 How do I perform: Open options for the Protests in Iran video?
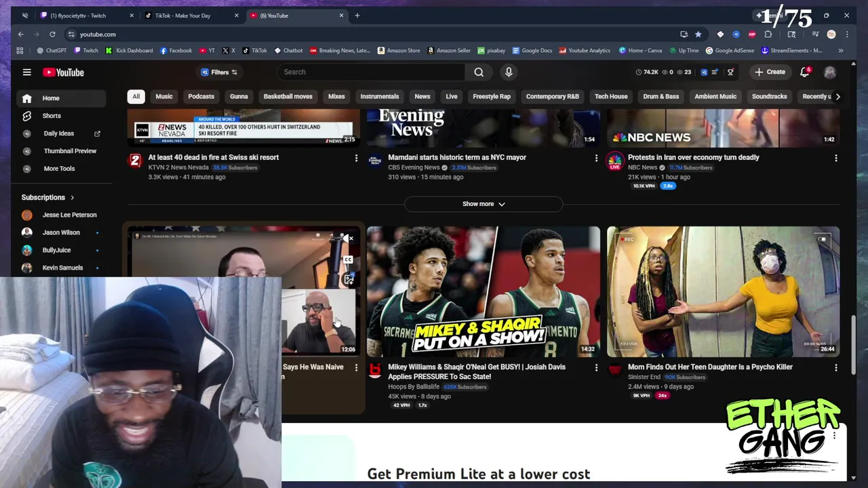pyautogui.click(x=835, y=158)
